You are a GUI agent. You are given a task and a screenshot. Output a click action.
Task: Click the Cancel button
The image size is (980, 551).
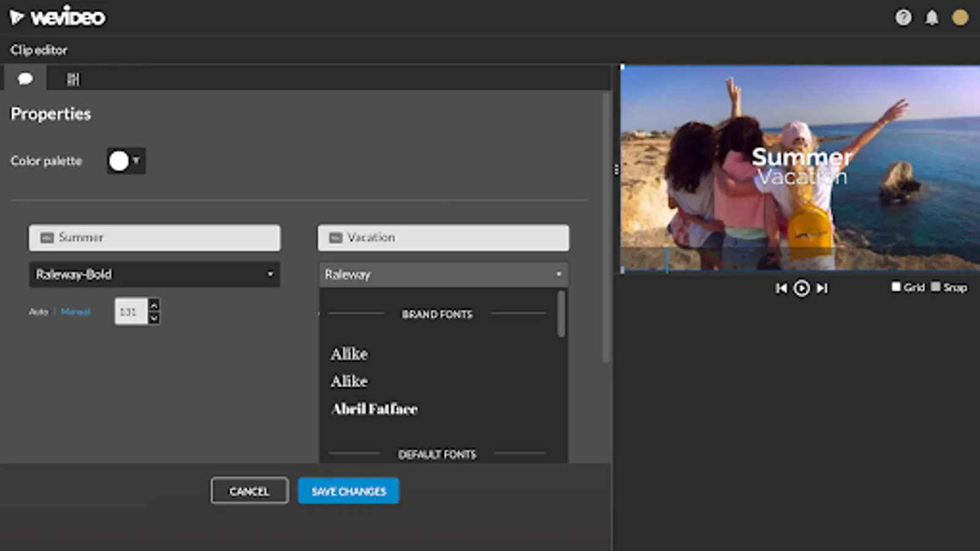249,491
